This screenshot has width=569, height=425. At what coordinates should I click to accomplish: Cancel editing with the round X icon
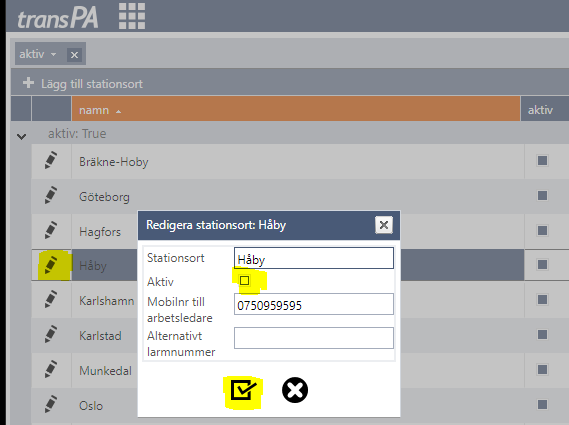pos(295,390)
